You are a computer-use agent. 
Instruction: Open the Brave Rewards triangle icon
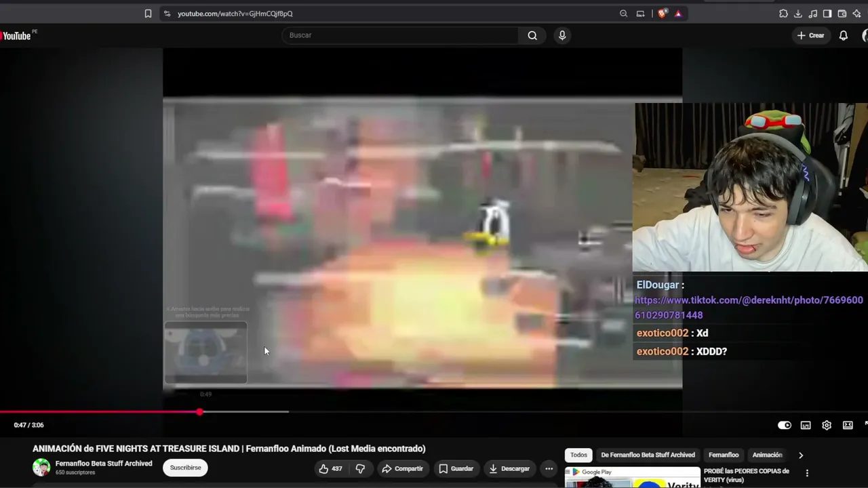click(678, 14)
